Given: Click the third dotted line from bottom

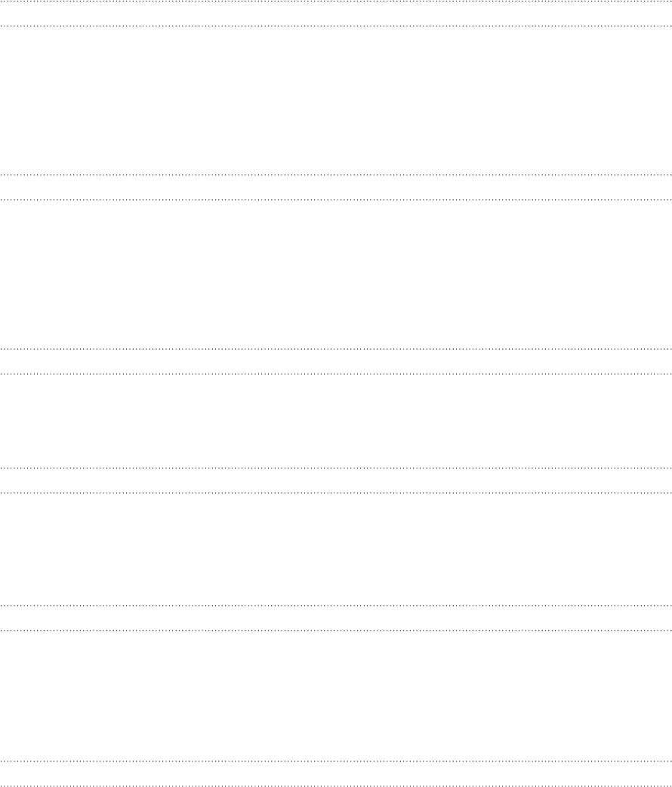Looking at the screenshot, I should 336,630.
